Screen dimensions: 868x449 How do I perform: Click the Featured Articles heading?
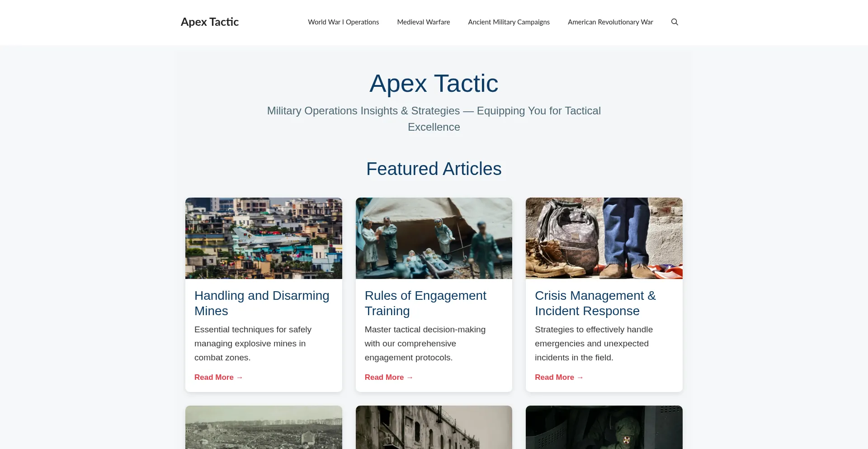(x=434, y=168)
